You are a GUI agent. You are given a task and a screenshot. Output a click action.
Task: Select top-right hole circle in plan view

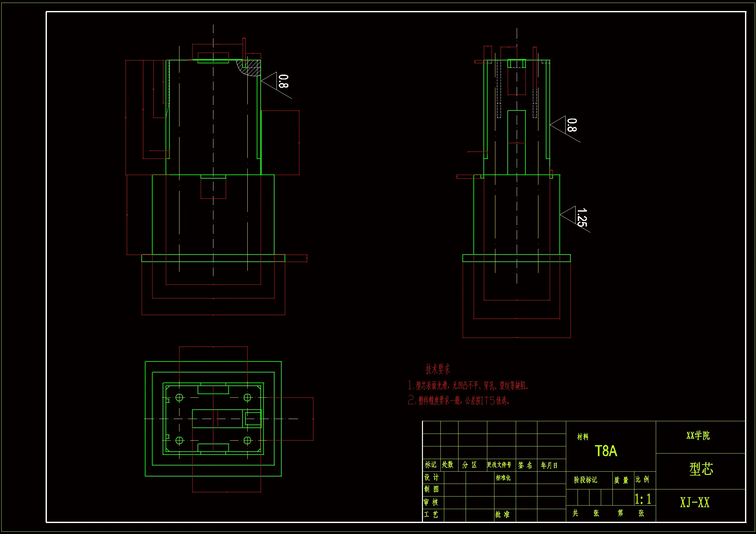tap(247, 397)
